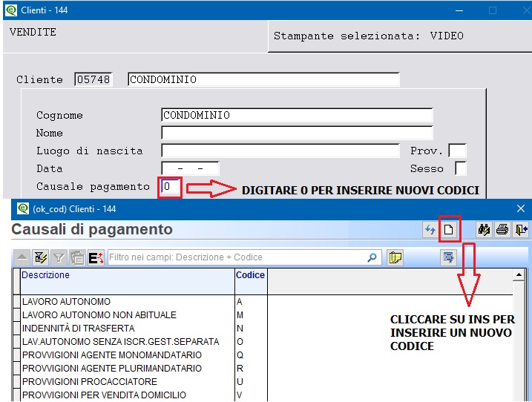532x402 pixels.
Task: Select row LAV.AUTONOMO SENZA ISCR.GEST.SEPARATA
Action: (128, 342)
